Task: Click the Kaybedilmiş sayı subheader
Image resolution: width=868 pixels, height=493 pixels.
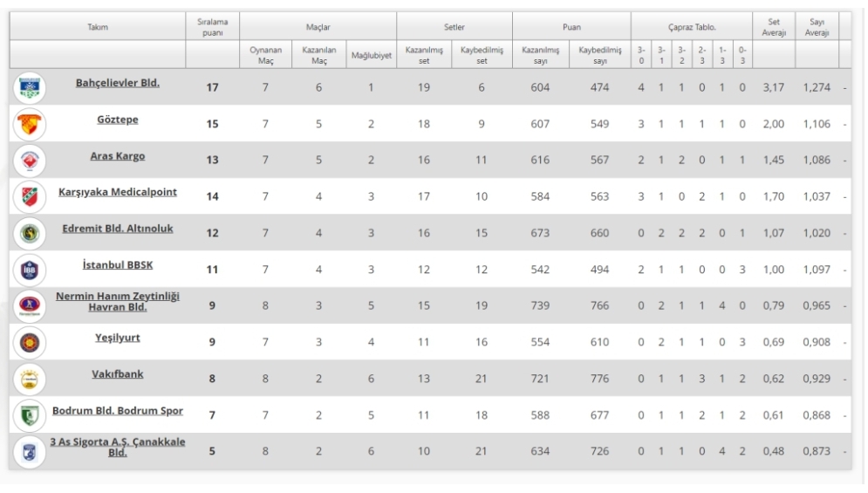Action: click(x=600, y=55)
